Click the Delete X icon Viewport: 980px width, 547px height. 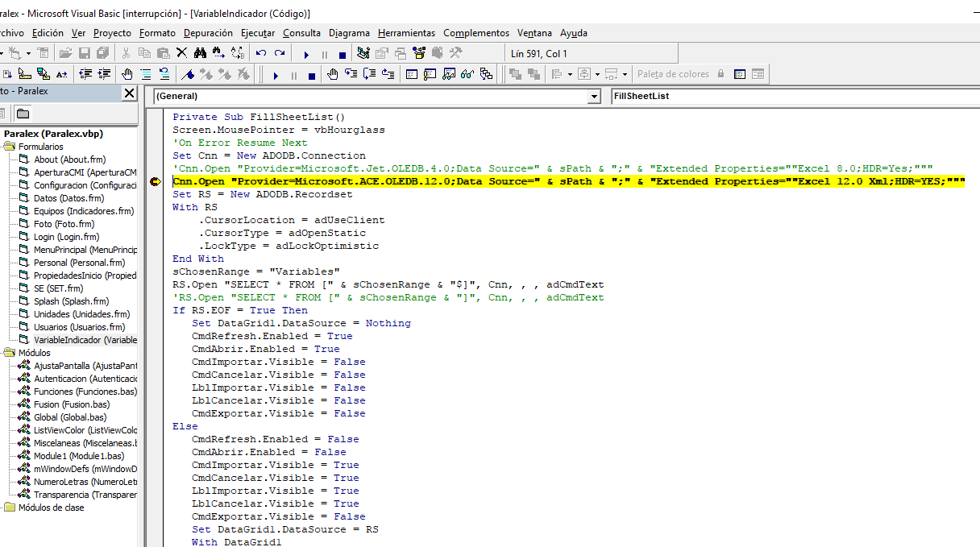pos(181,53)
